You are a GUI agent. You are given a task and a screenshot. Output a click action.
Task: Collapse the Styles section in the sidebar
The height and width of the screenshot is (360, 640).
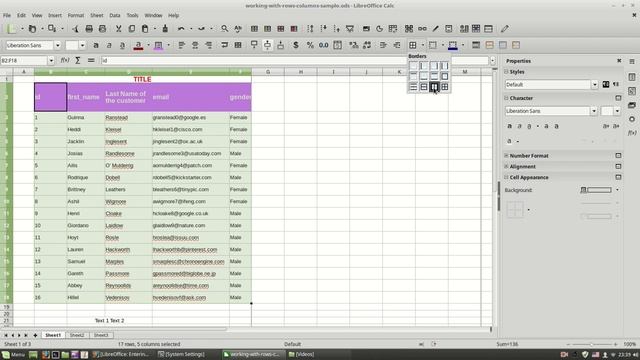pos(506,72)
